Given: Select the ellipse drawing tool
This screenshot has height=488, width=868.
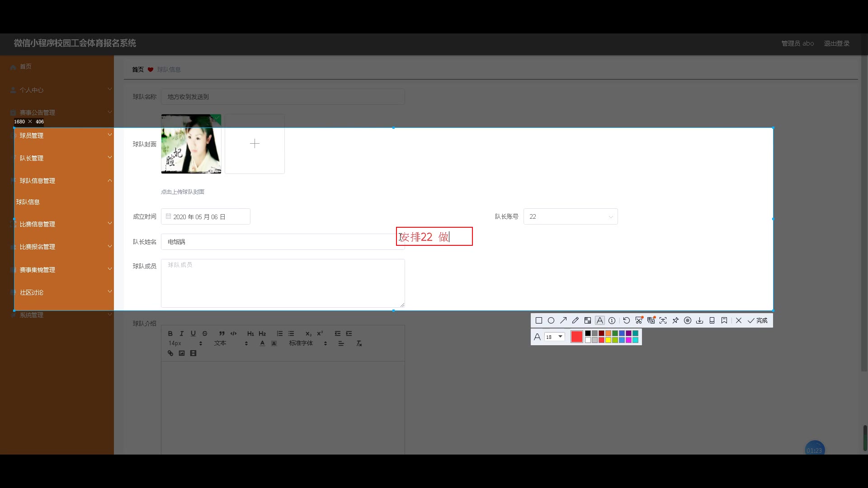Looking at the screenshot, I should (551, 320).
